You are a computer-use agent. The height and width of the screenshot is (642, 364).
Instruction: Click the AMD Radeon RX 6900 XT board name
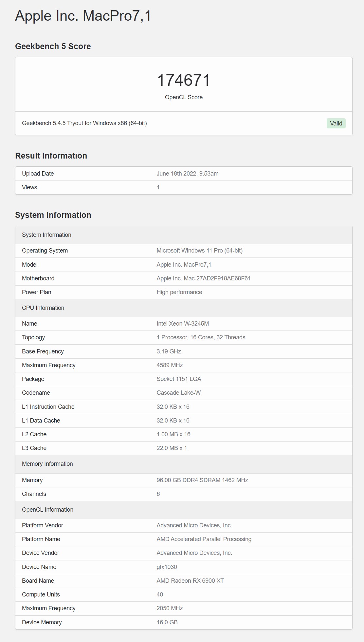190,581
